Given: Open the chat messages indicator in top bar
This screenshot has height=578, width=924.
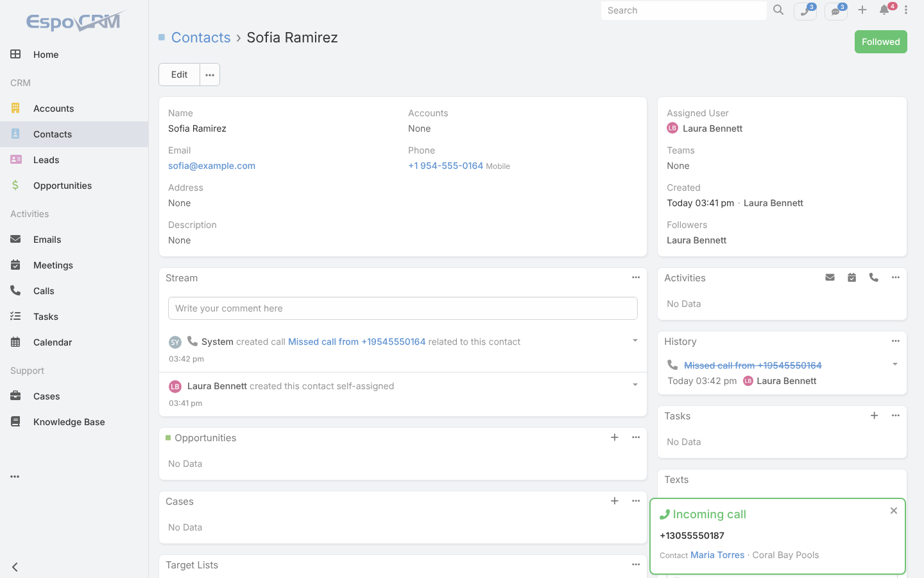Looking at the screenshot, I should [x=836, y=11].
